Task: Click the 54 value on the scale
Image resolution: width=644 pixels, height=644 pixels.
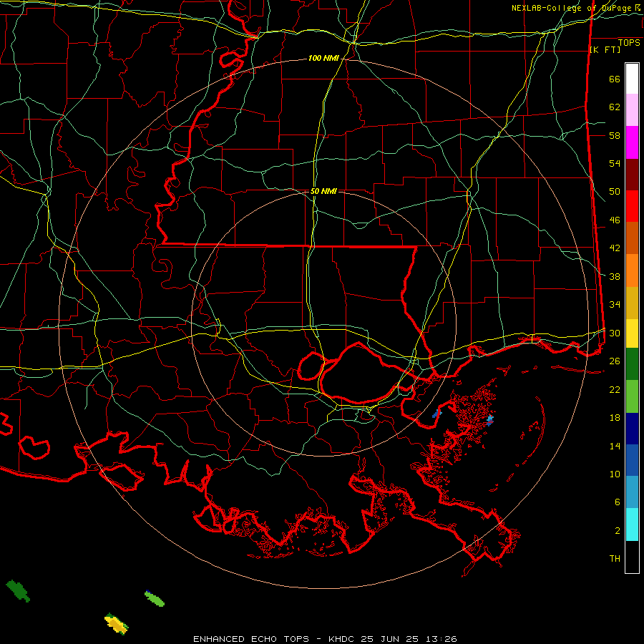Action: click(x=615, y=163)
